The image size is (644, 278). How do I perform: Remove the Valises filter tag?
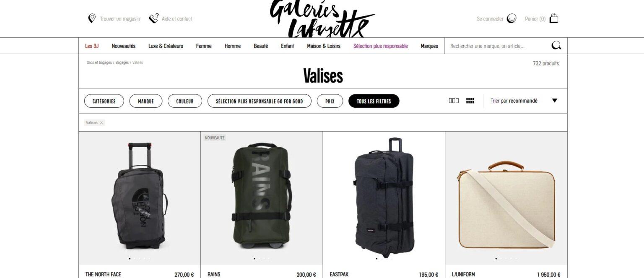pos(101,123)
